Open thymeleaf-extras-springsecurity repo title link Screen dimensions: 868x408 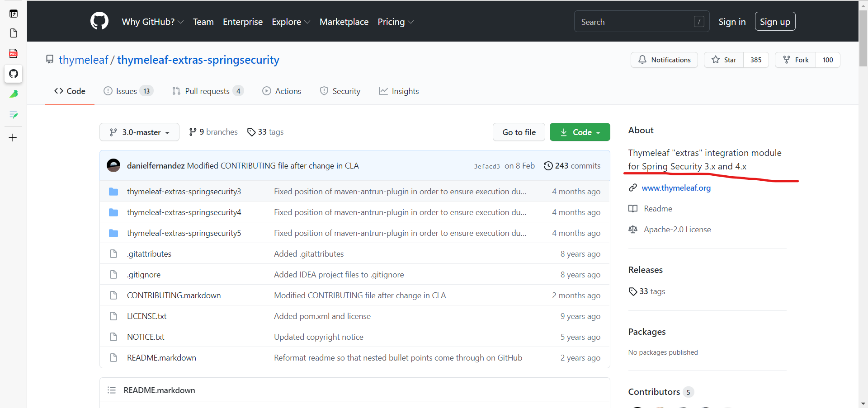pyautogui.click(x=198, y=60)
